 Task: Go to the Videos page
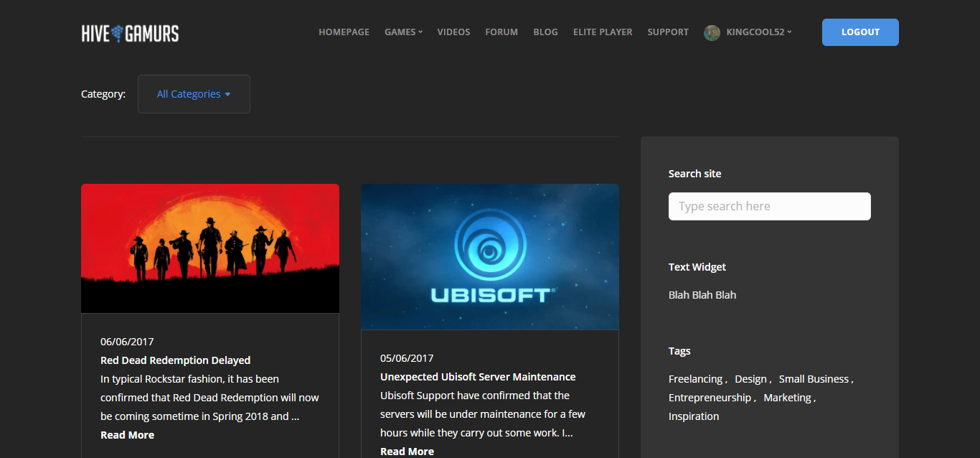tap(453, 32)
